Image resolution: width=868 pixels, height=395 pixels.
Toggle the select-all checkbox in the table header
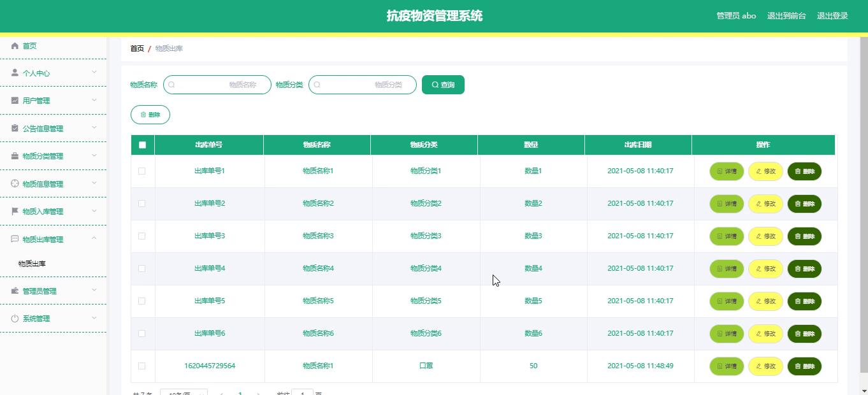pos(142,145)
